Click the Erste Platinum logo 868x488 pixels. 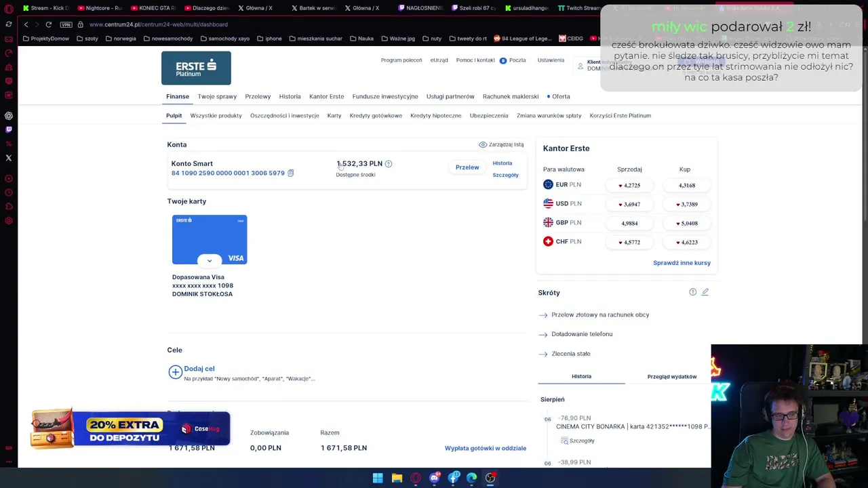196,68
